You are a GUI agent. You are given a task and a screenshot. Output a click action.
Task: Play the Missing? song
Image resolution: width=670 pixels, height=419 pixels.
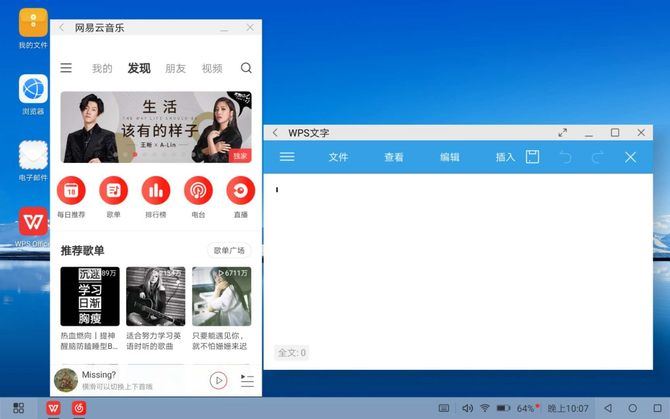tap(218, 380)
